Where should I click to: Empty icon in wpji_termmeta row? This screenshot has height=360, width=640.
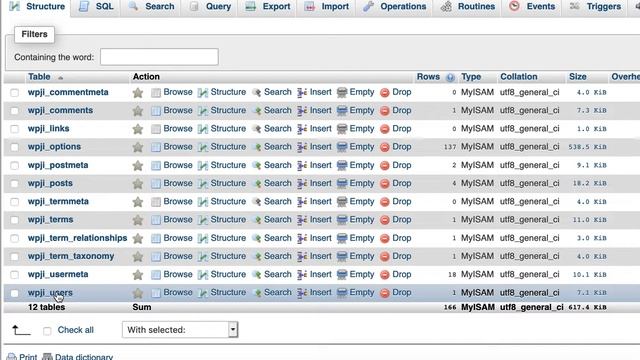[x=342, y=202]
